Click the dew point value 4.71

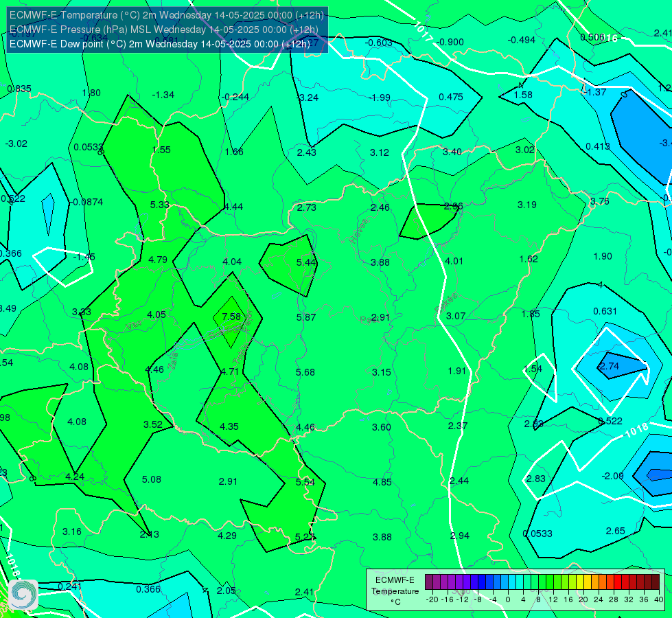click(x=229, y=371)
